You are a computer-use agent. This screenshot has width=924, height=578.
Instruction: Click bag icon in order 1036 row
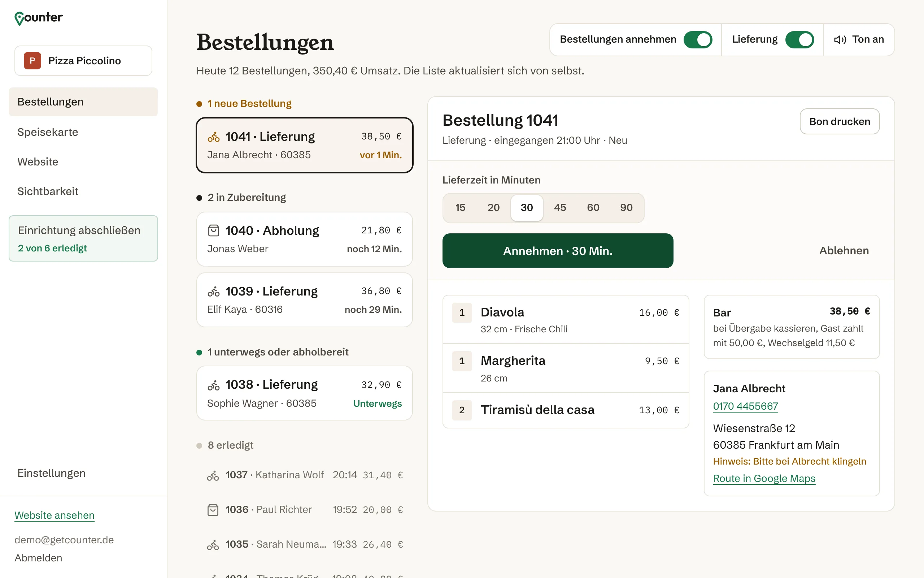[x=213, y=510]
